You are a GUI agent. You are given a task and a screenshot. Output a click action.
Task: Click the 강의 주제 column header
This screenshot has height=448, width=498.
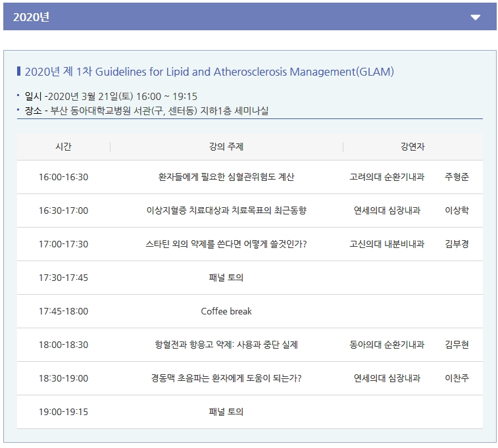[226, 147]
